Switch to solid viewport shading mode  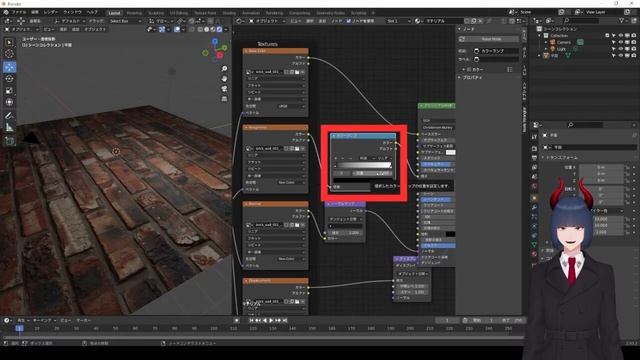point(207,29)
